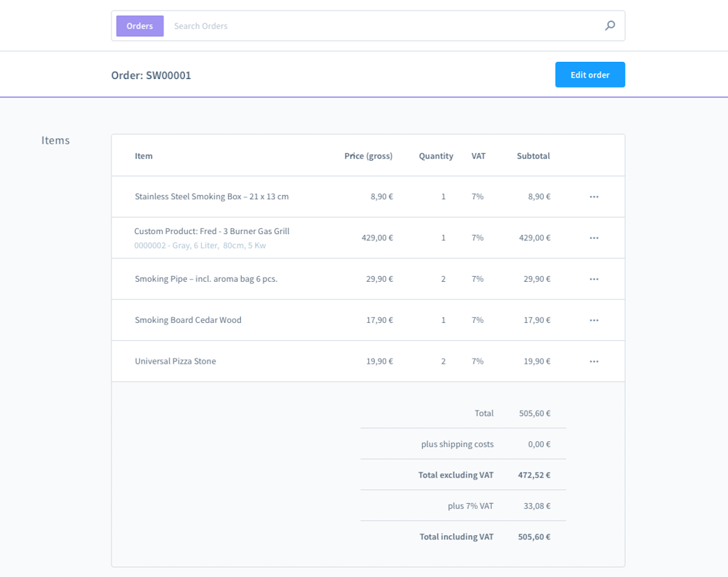Sort by the Price (gross) column header

pyautogui.click(x=368, y=156)
